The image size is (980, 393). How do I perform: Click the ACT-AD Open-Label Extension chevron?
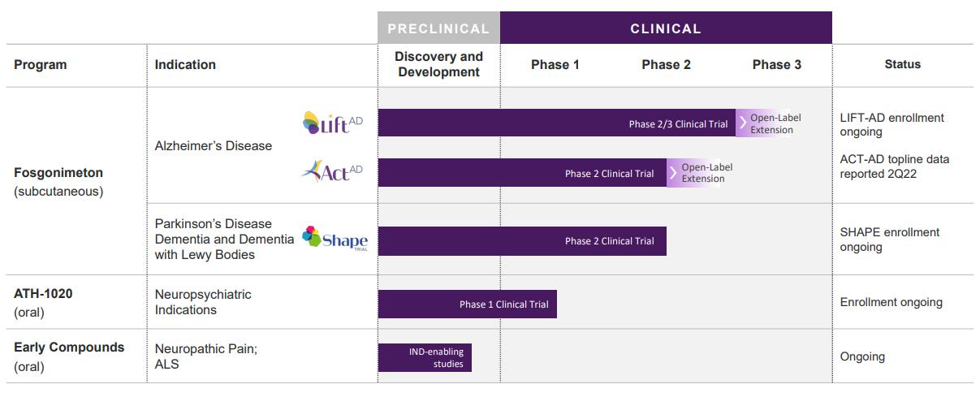[x=674, y=173]
